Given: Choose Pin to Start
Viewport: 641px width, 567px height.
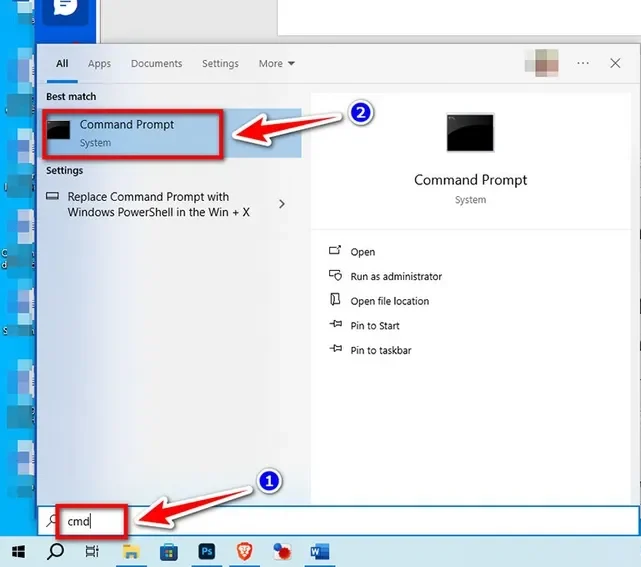Looking at the screenshot, I should click(x=375, y=326).
